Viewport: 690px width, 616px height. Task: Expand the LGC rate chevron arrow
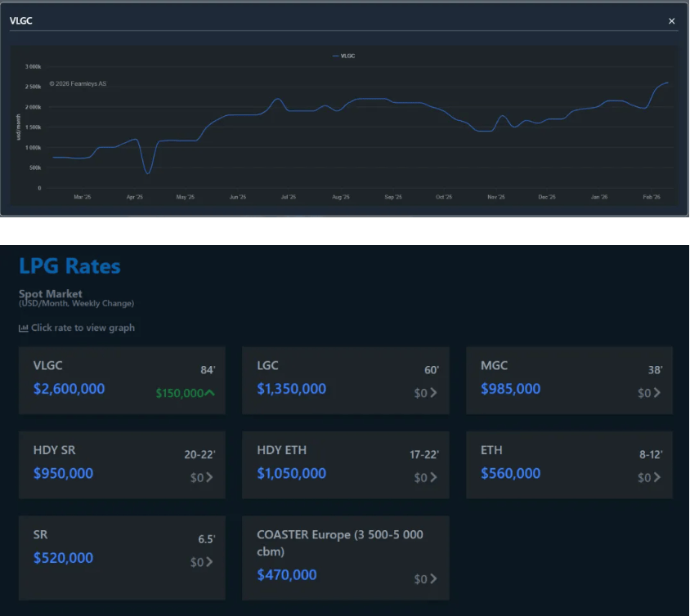(x=433, y=393)
